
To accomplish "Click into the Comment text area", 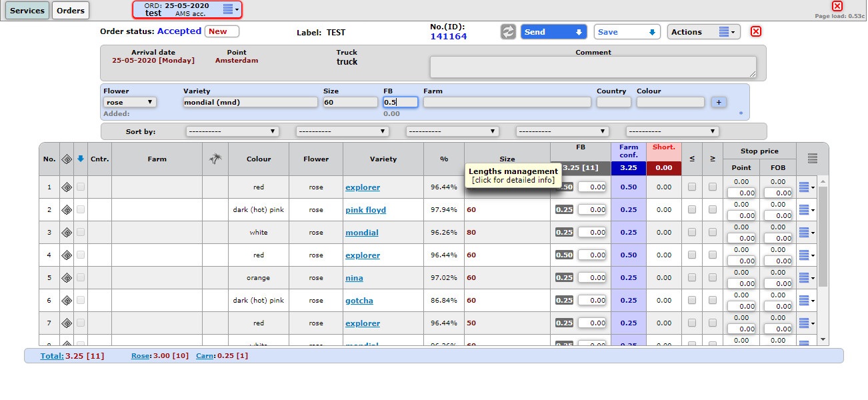I will click(593, 67).
